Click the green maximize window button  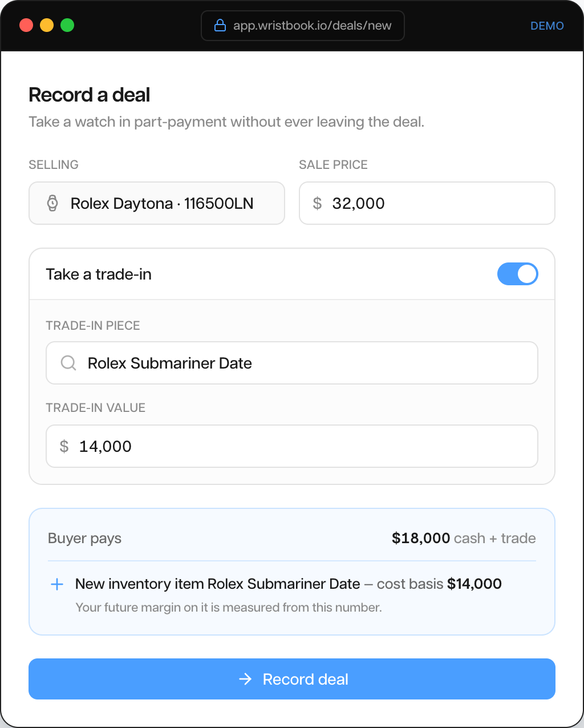pyautogui.click(x=67, y=26)
